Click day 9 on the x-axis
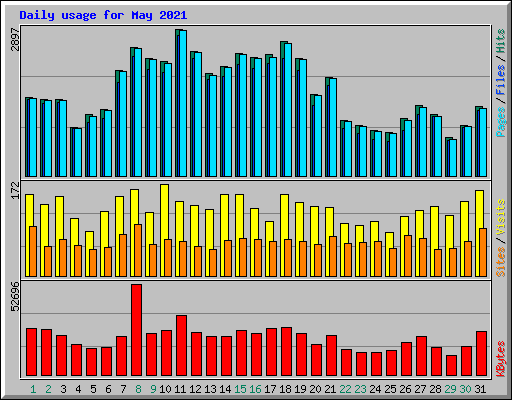The height and width of the screenshot is (400, 512). (153, 389)
